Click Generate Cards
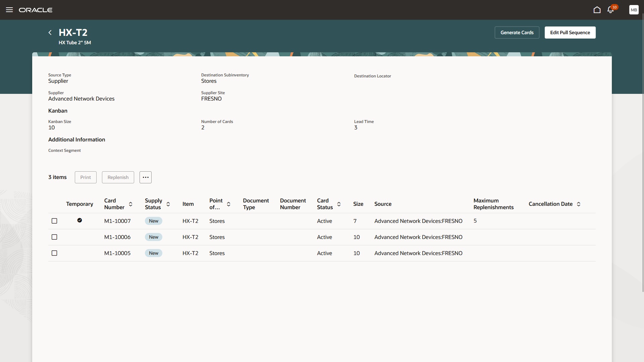The image size is (644, 362). (x=517, y=32)
